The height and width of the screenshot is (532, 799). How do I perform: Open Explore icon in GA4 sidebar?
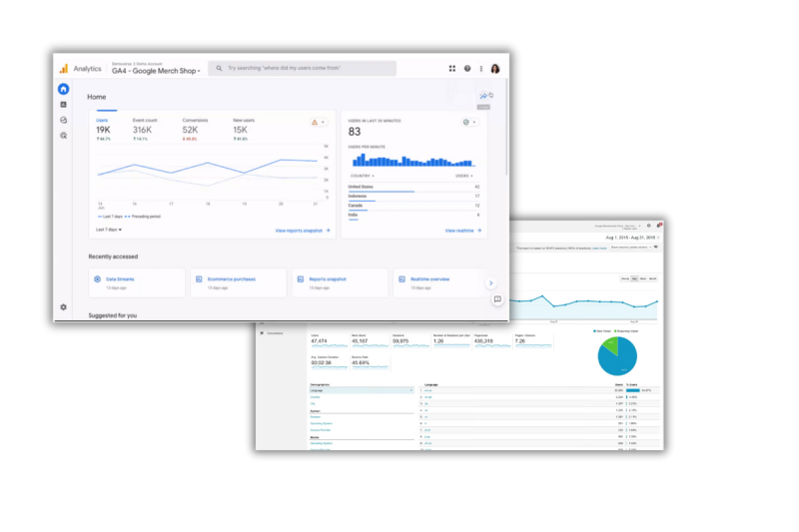[x=63, y=120]
